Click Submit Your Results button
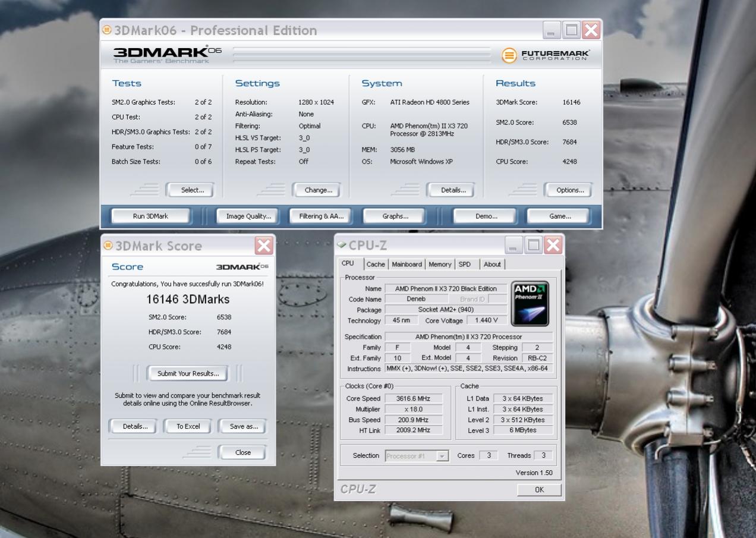 pyautogui.click(x=188, y=373)
